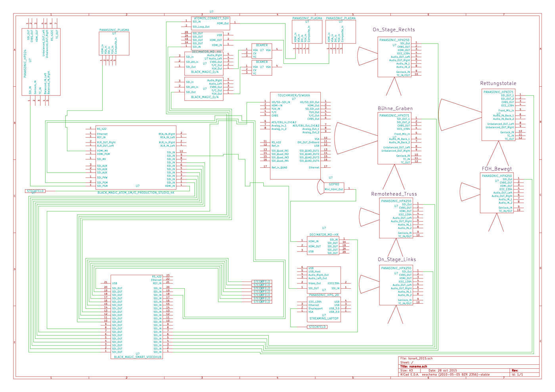Select the USB_Host pin on PANASONIC_HPG_20
Image resolution: width=555 pixels, height=392 pixels.
[314, 272]
